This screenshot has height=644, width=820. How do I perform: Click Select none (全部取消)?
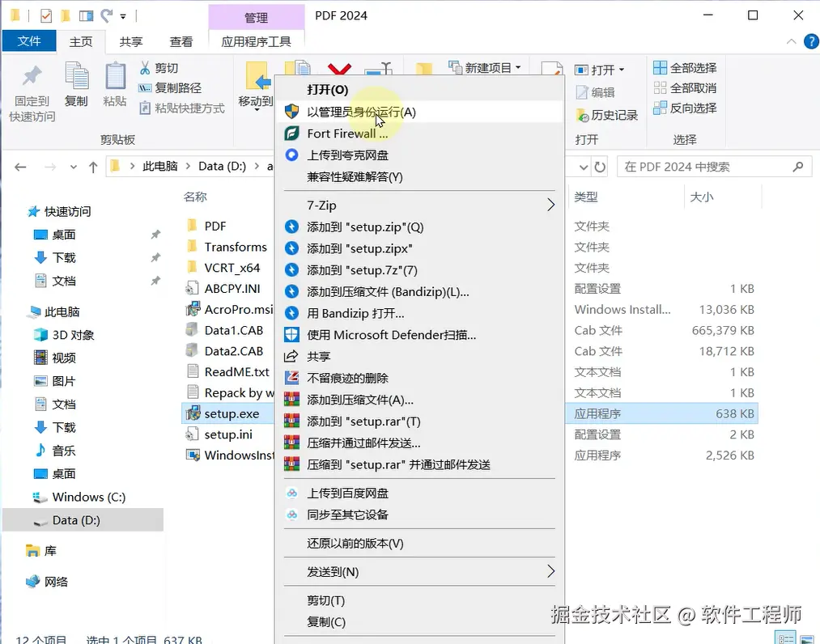click(685, 88)
